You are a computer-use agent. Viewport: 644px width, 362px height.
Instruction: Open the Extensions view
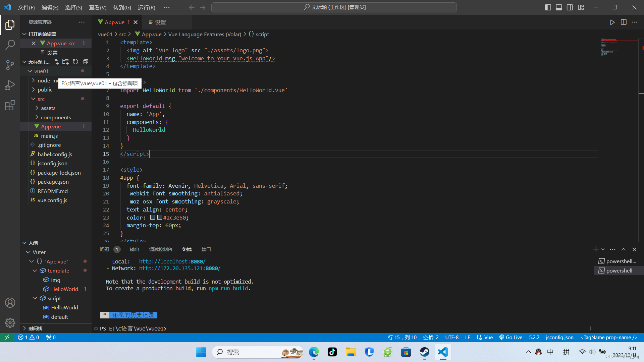pyautogui.click(x=10, y=106)
